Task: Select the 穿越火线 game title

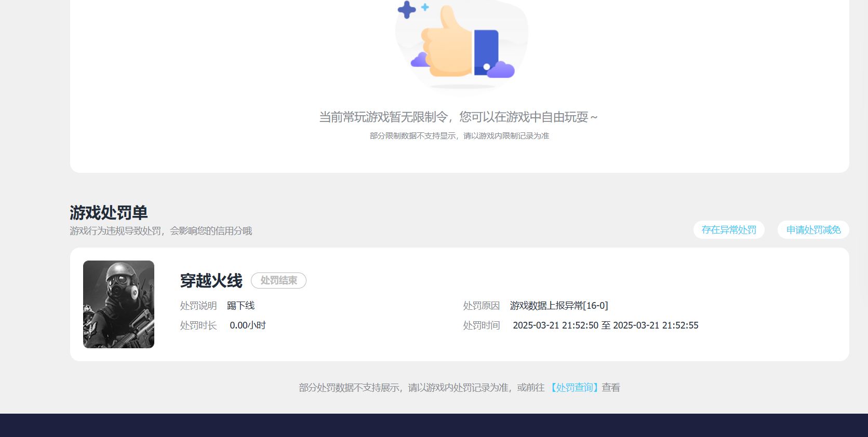Action: pos(211,281)
